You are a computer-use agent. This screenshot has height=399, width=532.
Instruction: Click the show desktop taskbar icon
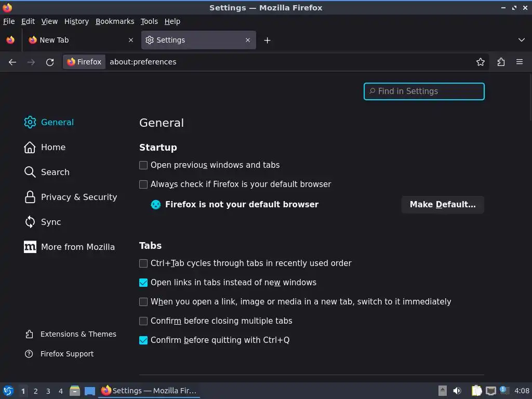[90, 391]
